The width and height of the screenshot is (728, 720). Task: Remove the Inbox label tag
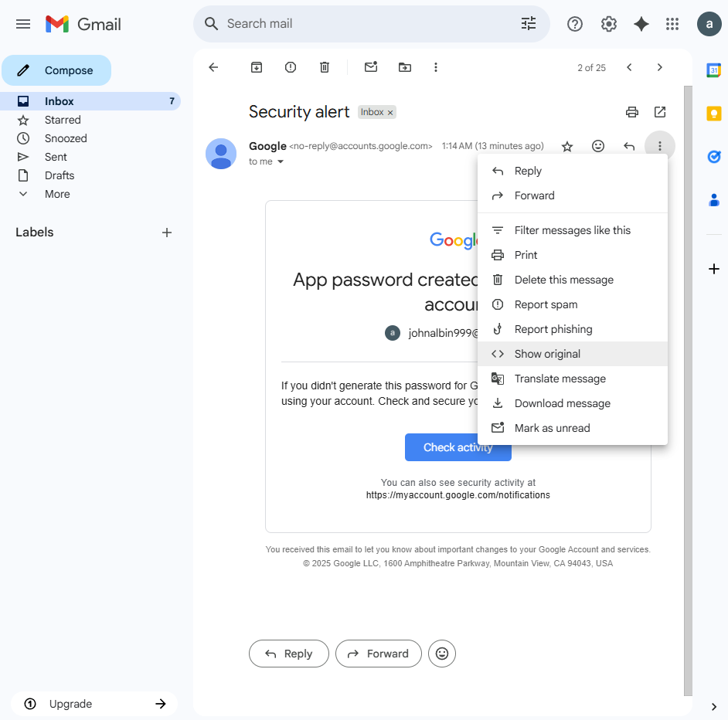[390, 112]
